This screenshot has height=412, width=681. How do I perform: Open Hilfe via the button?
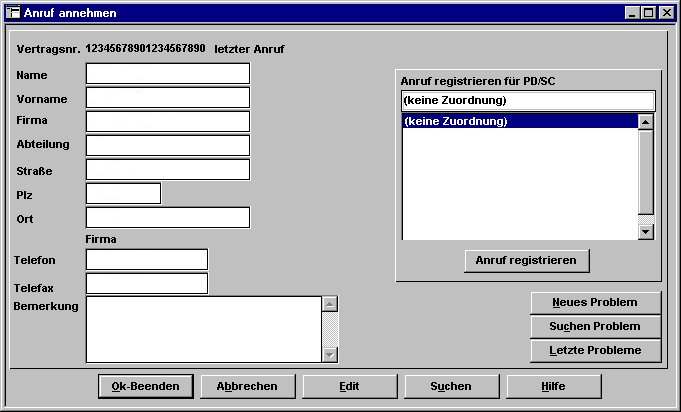553,386
